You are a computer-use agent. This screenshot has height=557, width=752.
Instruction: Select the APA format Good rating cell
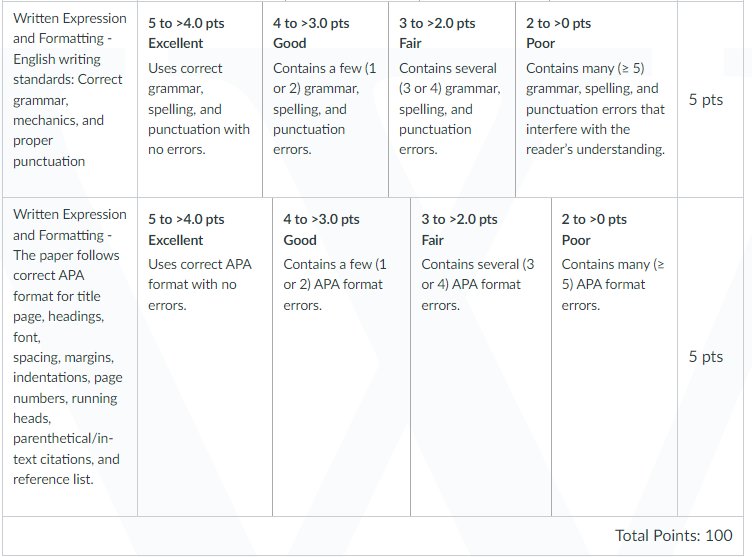(341, 357)
